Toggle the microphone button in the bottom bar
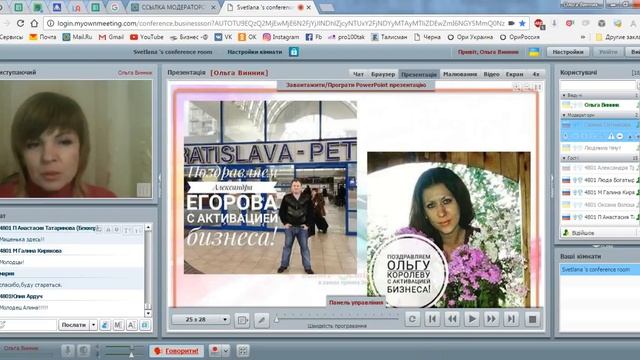 tap(68, 351)
